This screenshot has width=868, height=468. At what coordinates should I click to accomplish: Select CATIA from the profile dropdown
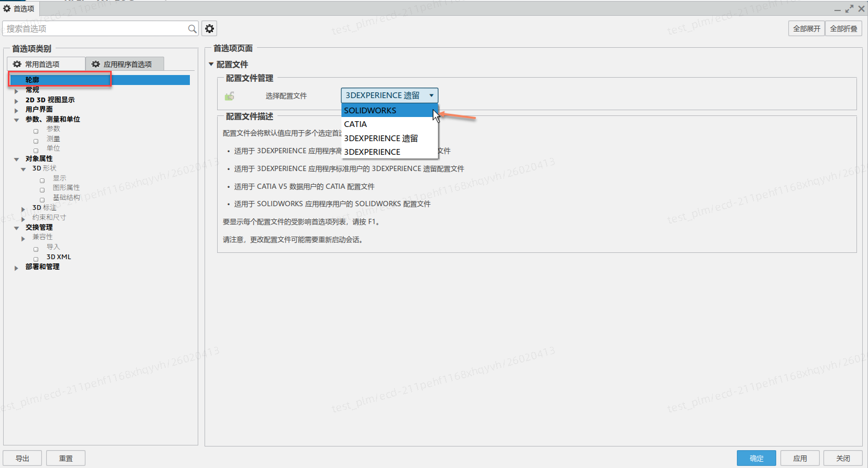(390, 124)
